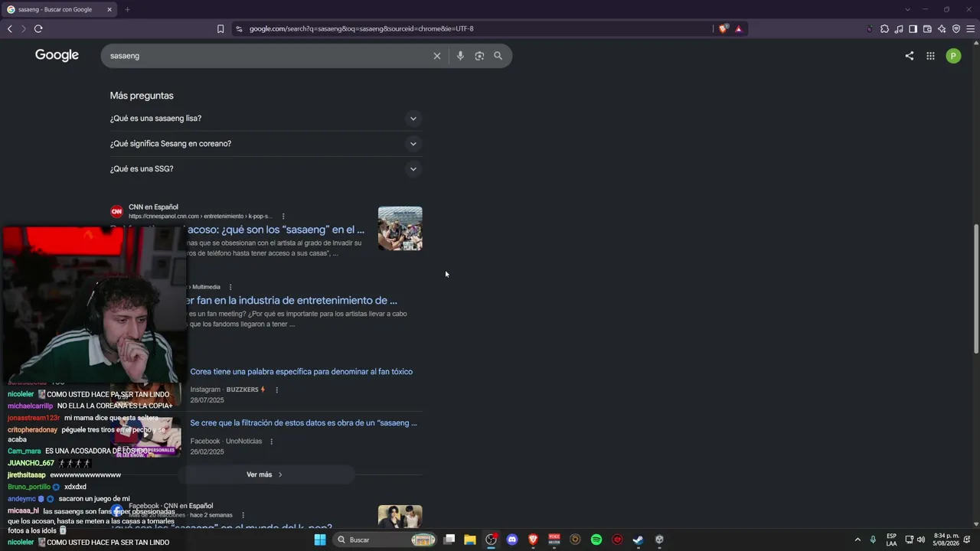Image resolution: width=980 pixels, height=551 pixels.
Task: Open 'fan en la industria de entretenimiento' result
Action: pyautogui.click(x=292, y=301)
